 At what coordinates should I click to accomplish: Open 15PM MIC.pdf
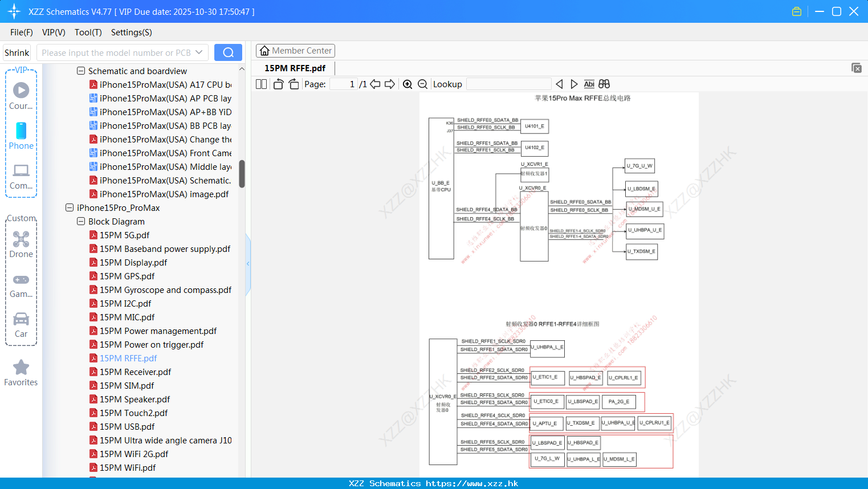coord(122,317)
